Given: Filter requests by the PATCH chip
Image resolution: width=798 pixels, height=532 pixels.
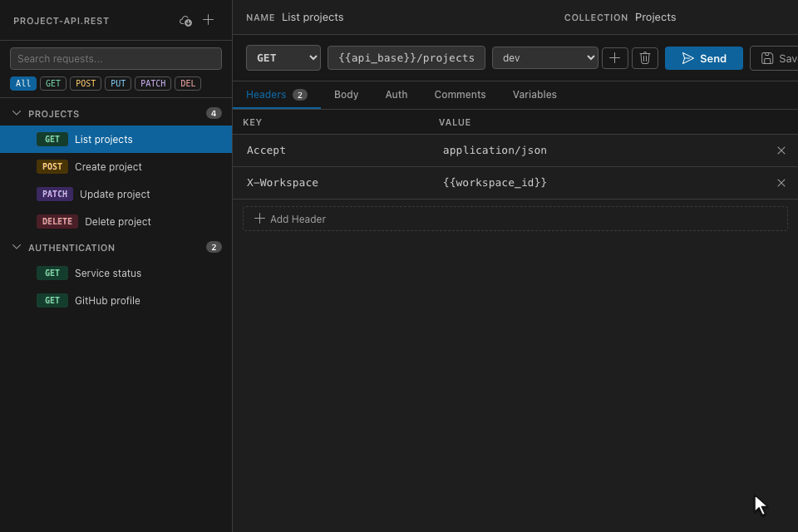Looking at the screenshot, I should [x=153, y=83].
